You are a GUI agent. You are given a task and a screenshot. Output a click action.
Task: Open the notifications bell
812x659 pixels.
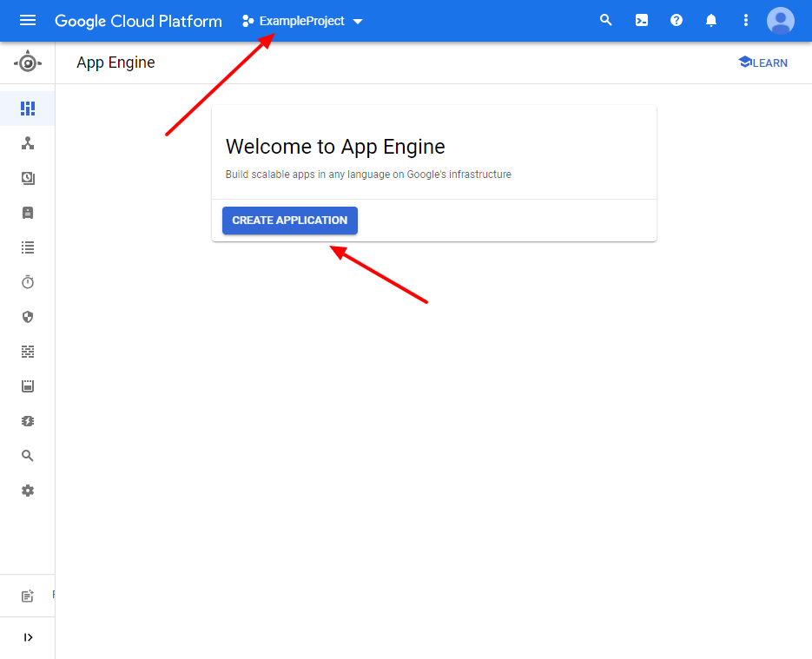(x=711, y=20)
